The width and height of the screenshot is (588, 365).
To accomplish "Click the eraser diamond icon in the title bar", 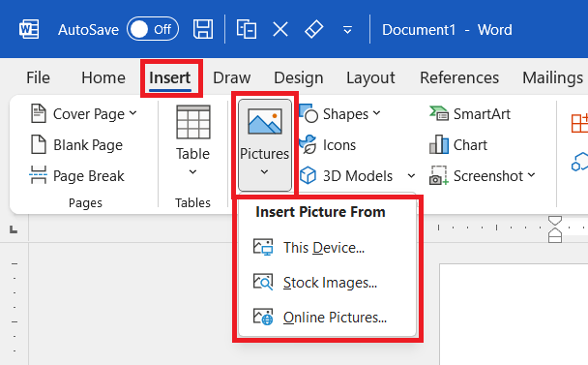I will [314, 29].
